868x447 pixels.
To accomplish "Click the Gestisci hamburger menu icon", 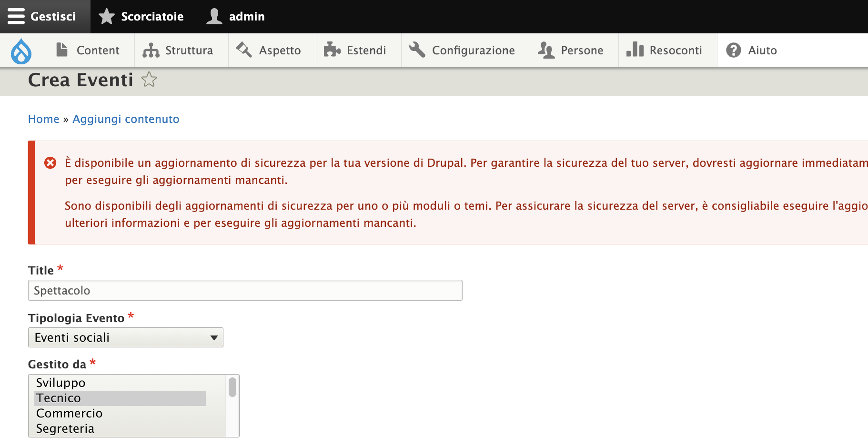I will coord(16,16).
